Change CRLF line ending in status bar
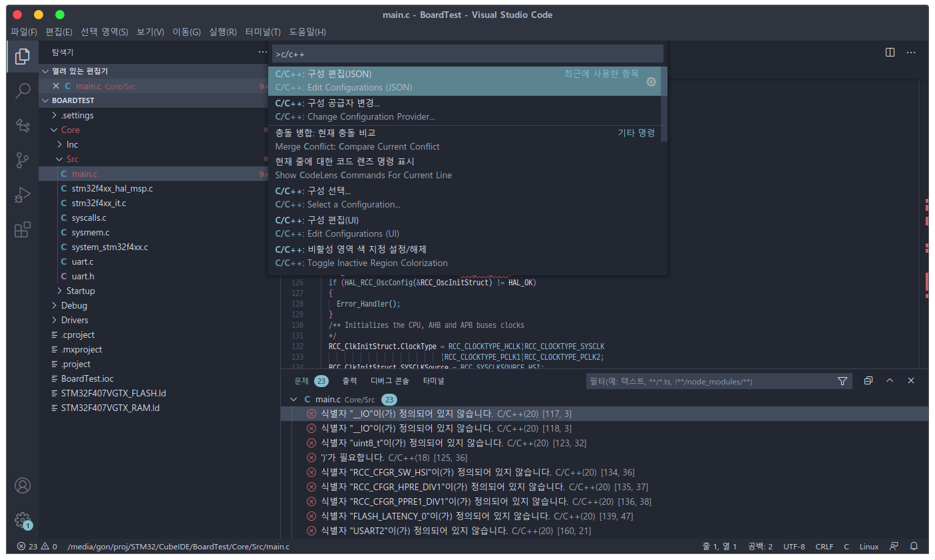 (825, 546)
